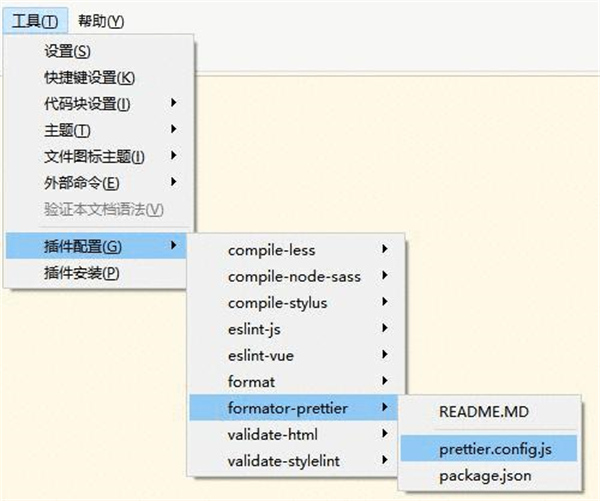Open the validate-html plugin submenu
The image size is (600, 501).
(293, 434)
